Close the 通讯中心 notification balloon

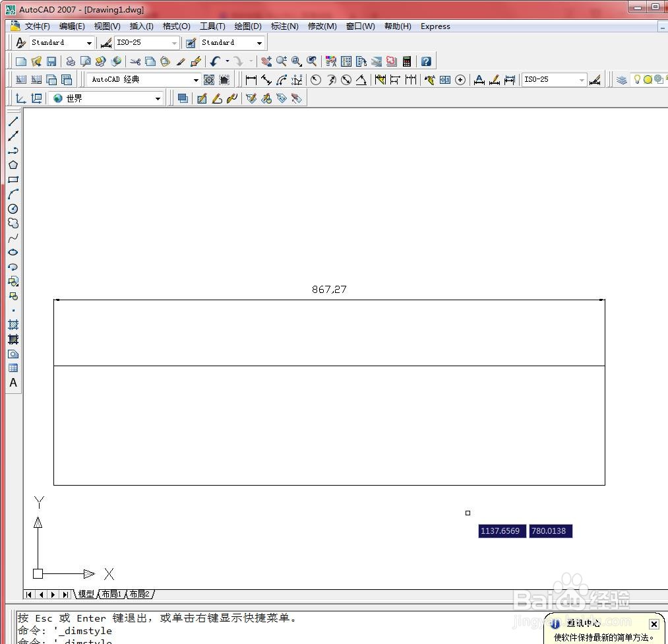coord(654,624)
